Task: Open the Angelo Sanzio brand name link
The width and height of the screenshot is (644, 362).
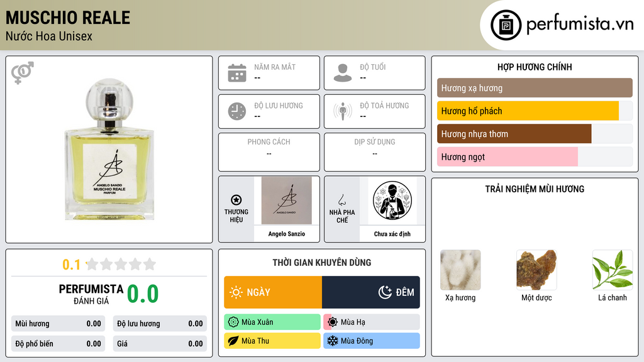Action: coord(287,234)
